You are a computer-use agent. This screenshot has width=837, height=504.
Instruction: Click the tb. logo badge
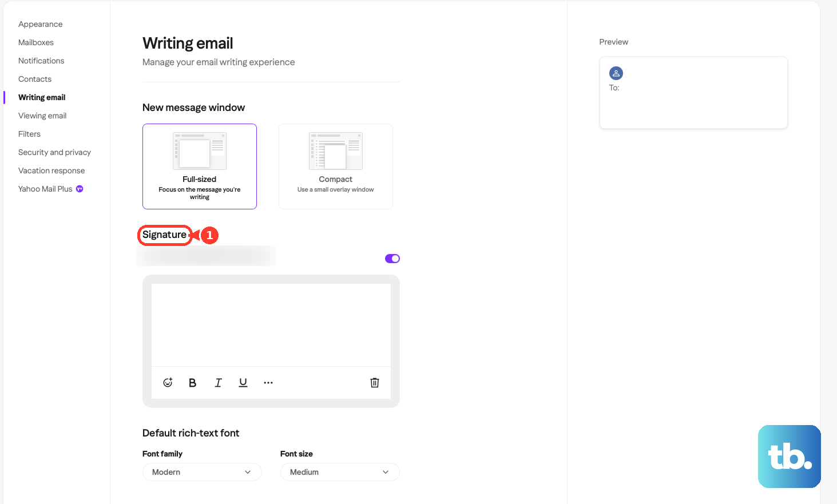click(x=790, y=457)
